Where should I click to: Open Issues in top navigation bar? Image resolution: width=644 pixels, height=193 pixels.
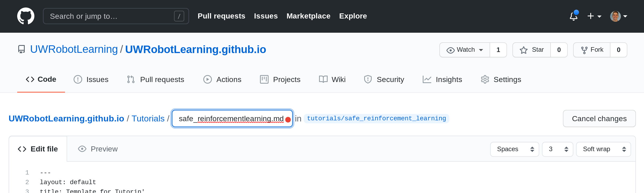[x=266, y=16]
